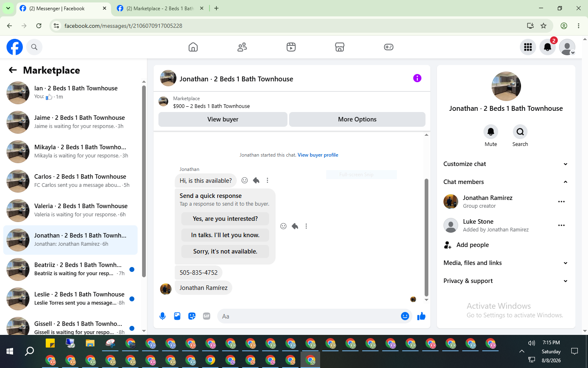Expand the Privacy & support section

coord(506,281)
